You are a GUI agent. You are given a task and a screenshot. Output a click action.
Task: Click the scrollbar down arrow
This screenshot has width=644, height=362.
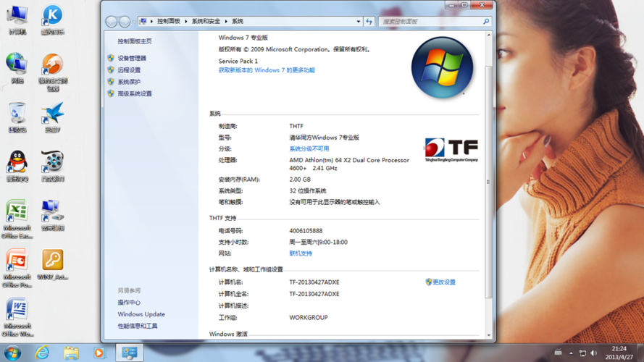coord(489,335)
